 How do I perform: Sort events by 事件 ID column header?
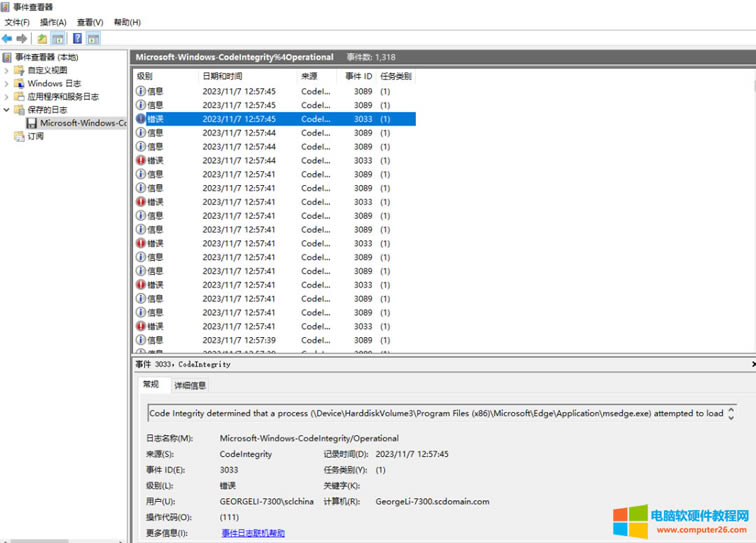click(358, 76)
